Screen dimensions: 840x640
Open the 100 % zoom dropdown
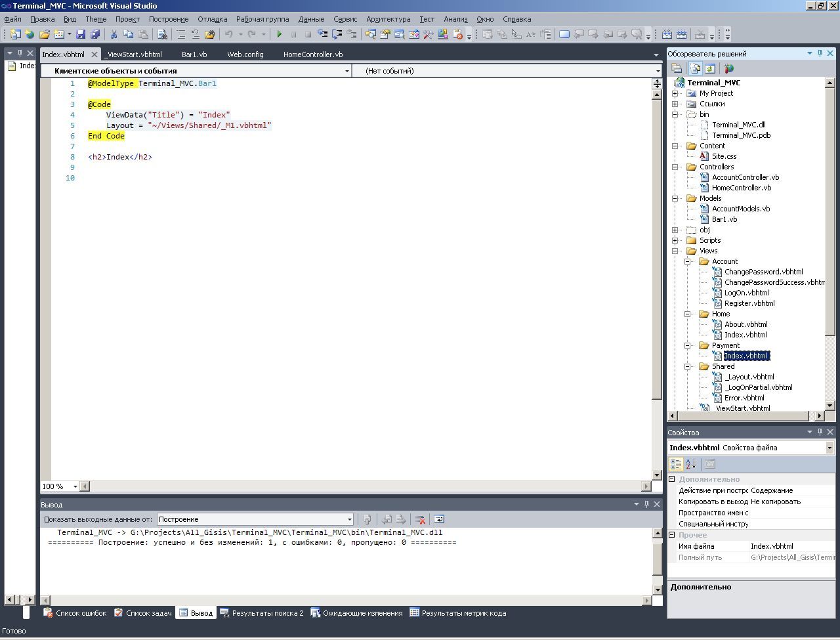(75, 486)
